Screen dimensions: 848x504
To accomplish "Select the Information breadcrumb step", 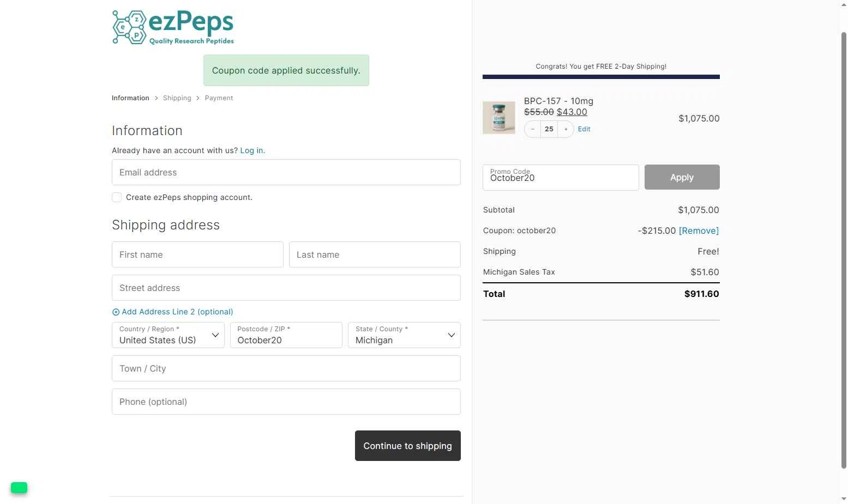I will pos(130,98).
